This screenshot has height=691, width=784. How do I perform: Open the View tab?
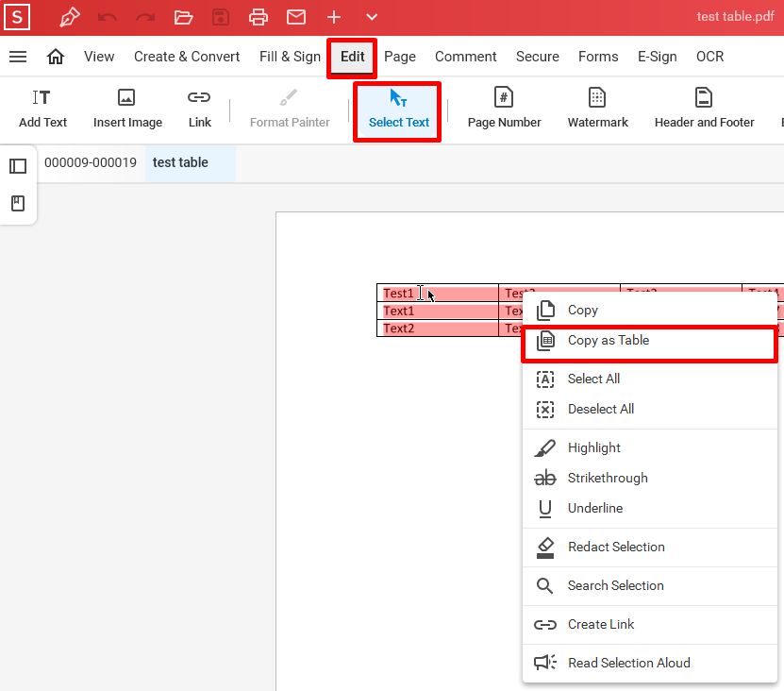pos(99,57)
